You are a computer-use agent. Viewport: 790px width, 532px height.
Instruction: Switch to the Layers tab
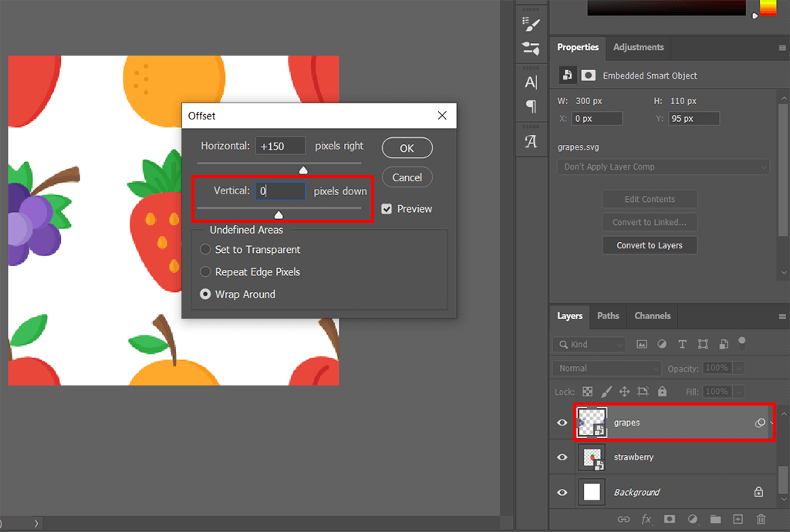pyautogui.click(x=570, y=315)
